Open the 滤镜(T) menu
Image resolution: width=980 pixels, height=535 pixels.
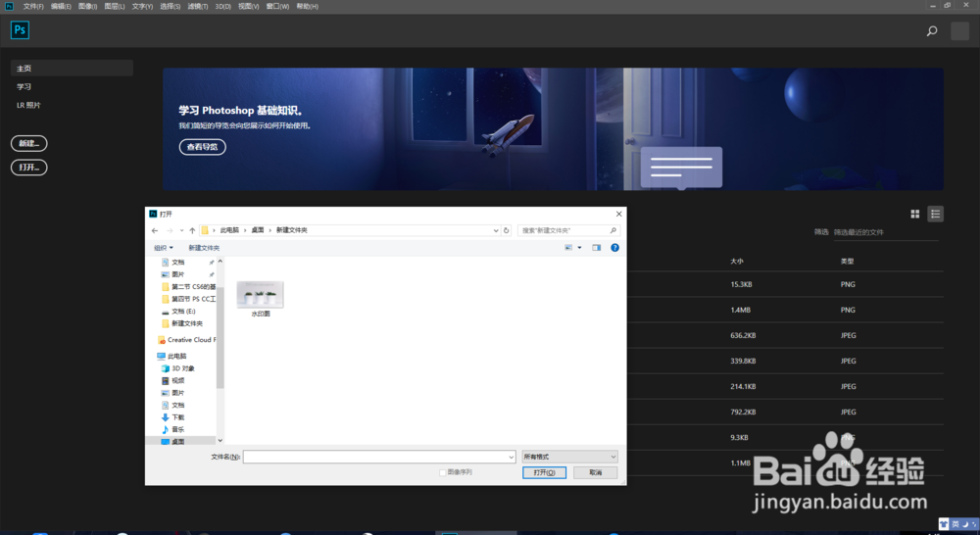click(x=198, y=6)
